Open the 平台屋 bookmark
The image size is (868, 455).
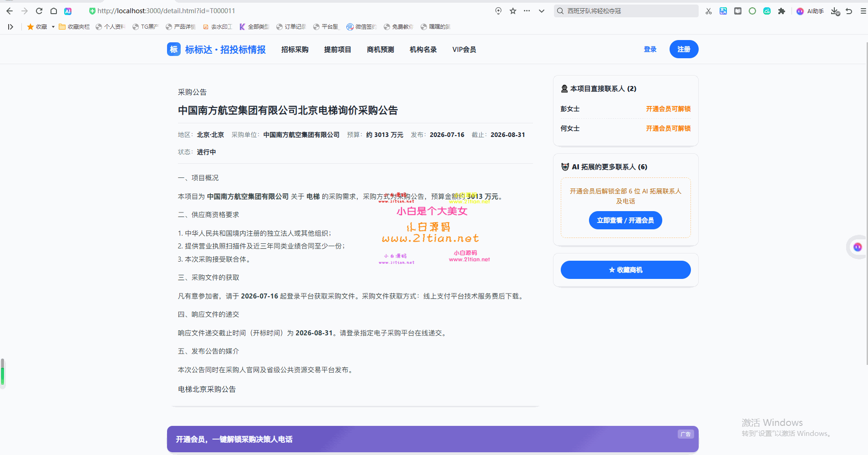[x=326, y=27]
